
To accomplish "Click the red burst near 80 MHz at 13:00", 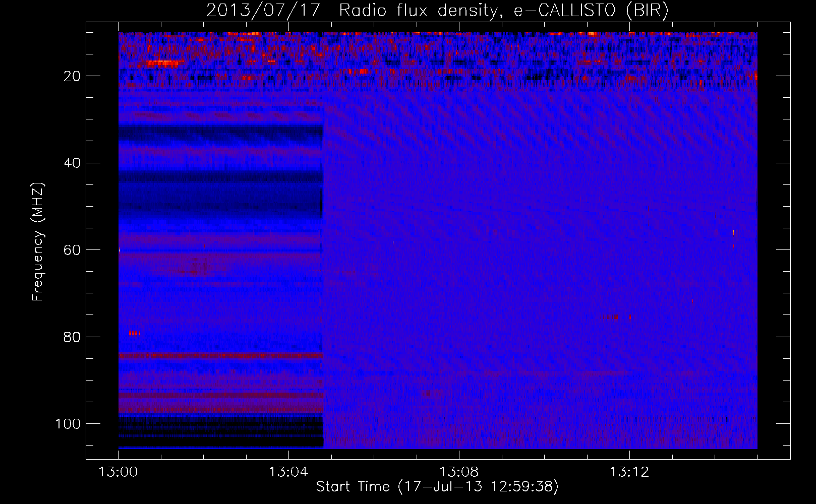I will tap(135, 333).
